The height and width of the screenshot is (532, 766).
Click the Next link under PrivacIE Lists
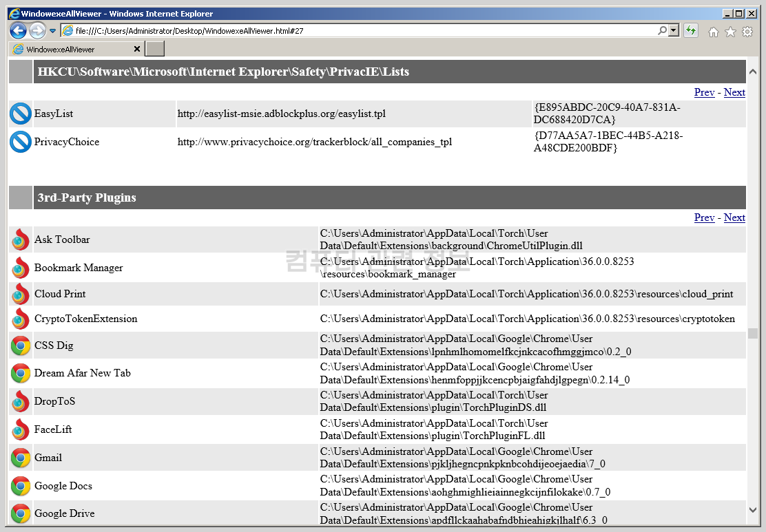[x=734, y=92]
